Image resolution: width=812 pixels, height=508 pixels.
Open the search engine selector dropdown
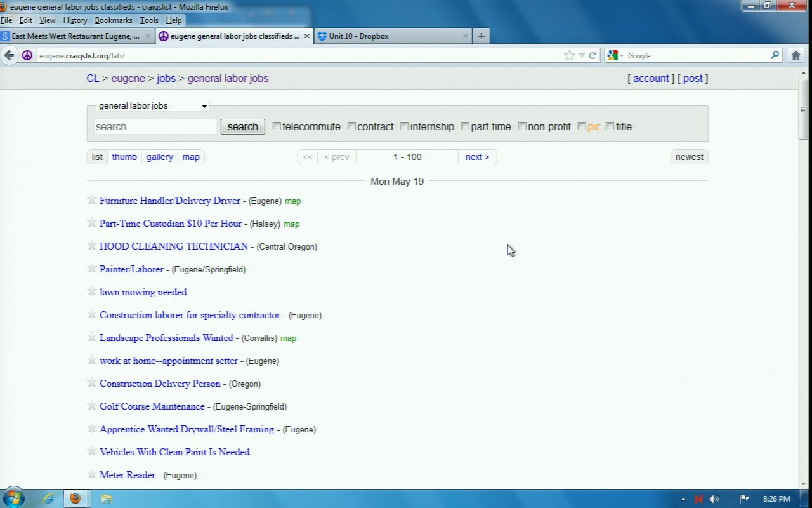point(615,56)
